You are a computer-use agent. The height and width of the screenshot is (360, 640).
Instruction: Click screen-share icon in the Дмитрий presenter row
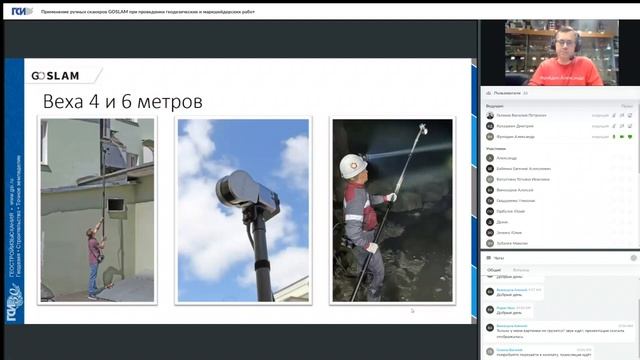[x=630, y=126]
